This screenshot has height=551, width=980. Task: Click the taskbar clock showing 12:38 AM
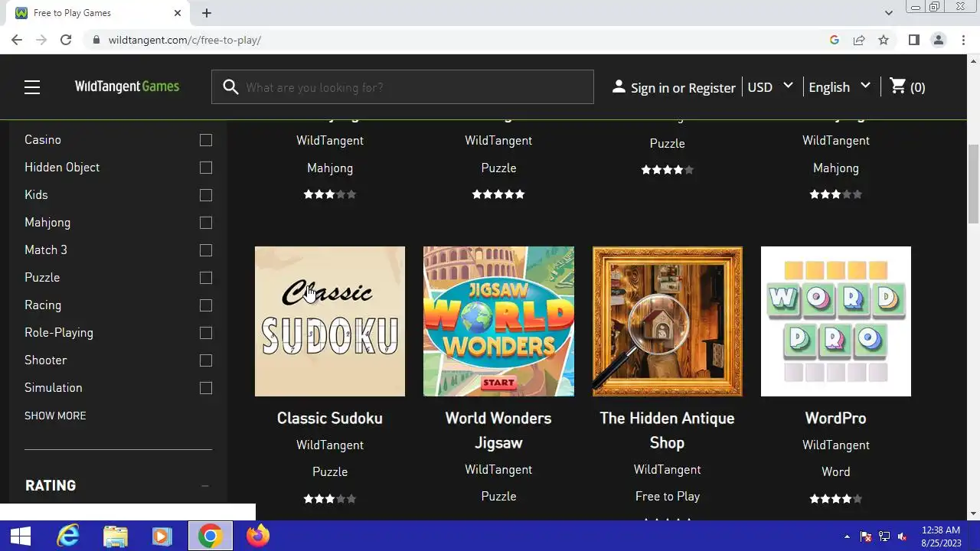point(941,536)
